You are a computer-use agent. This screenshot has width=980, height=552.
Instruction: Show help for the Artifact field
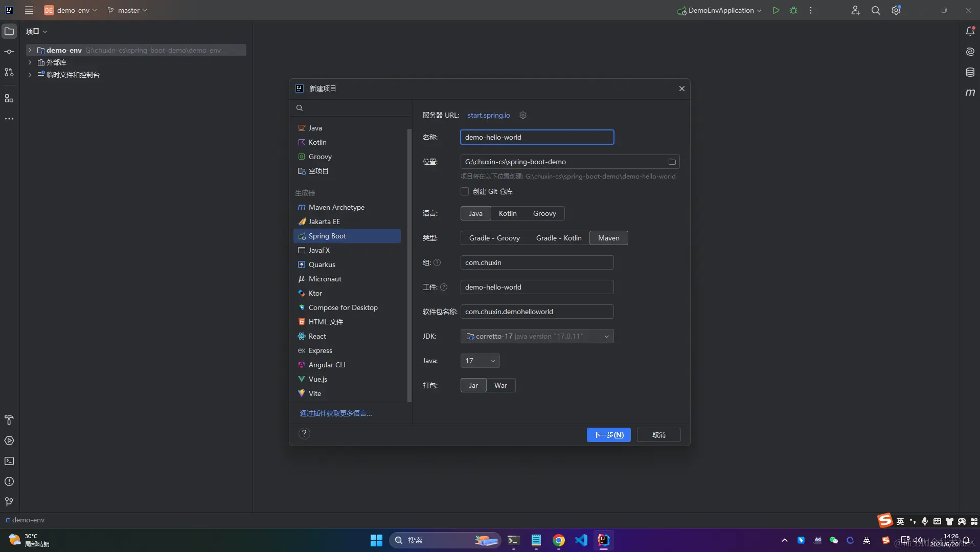[x=444, y=287]
